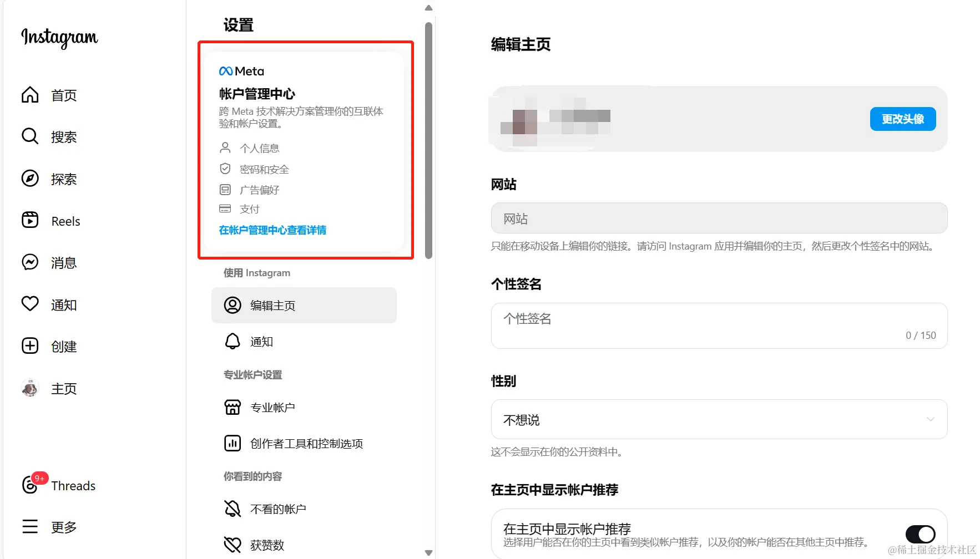Click the 更改头像 button
This screenshot has width=980, height=559.
coord(903,119)
